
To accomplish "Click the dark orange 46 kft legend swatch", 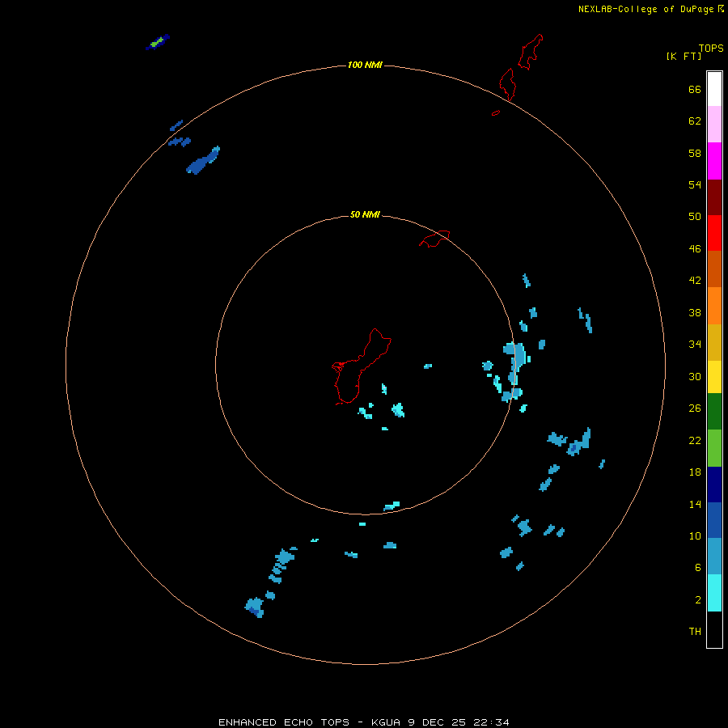I will click(714, 269).
